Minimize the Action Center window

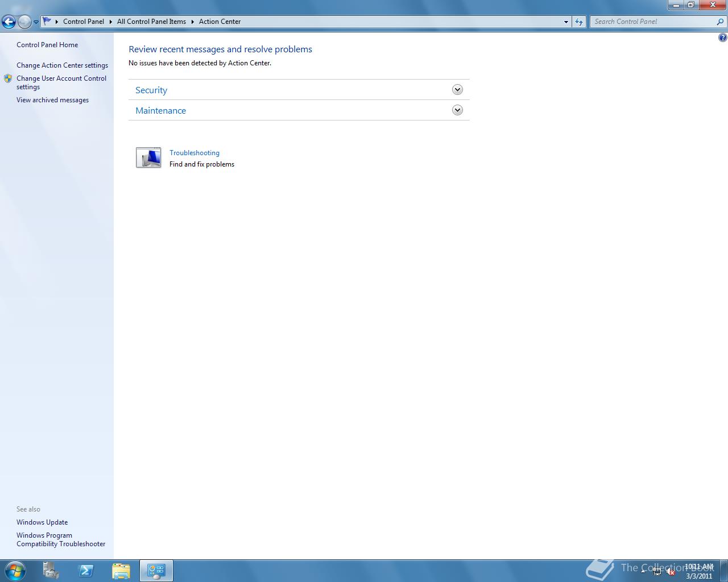(x=676, y=5)
